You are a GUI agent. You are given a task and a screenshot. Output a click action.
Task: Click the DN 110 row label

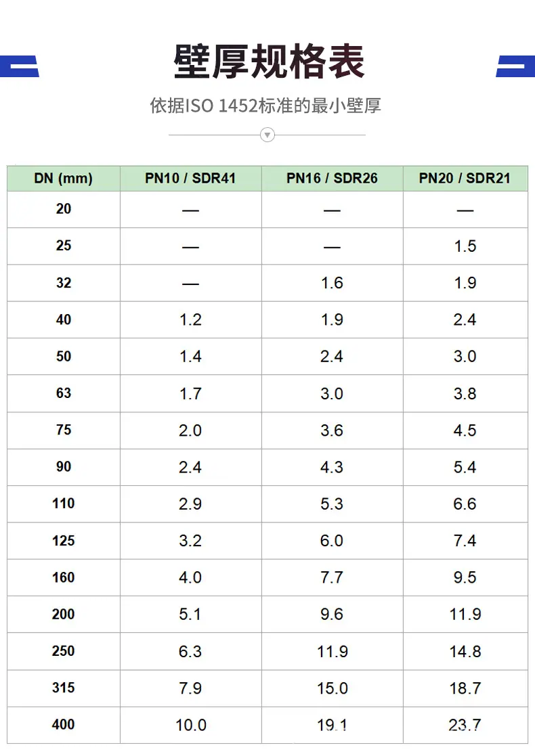64,504
